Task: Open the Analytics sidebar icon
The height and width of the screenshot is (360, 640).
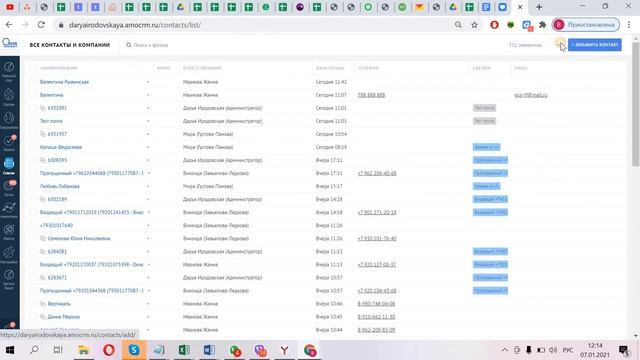Action: point(9,210)
